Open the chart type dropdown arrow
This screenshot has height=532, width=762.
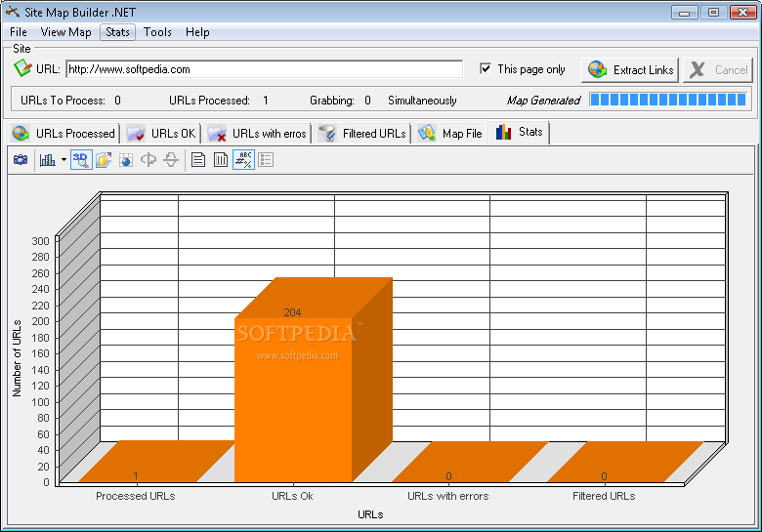63,160
